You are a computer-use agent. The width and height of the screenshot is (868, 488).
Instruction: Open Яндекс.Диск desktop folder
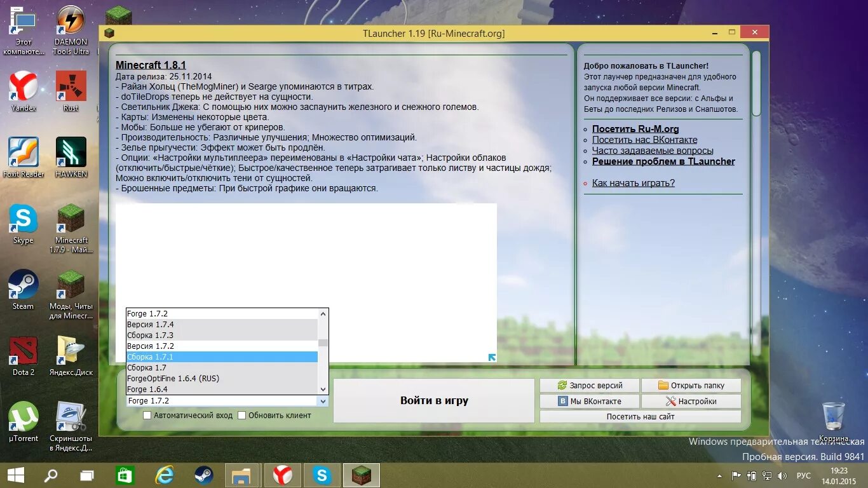pos(71,356)
